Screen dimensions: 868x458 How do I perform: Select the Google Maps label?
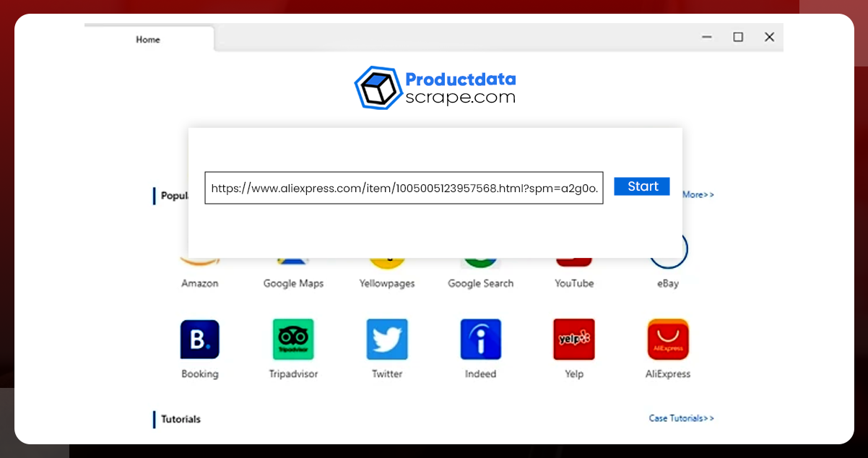click(x=293, y=284)
